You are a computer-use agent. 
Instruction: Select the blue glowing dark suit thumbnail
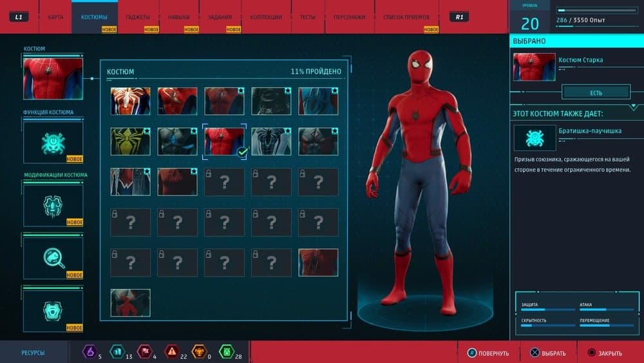[x=177, y=141]
